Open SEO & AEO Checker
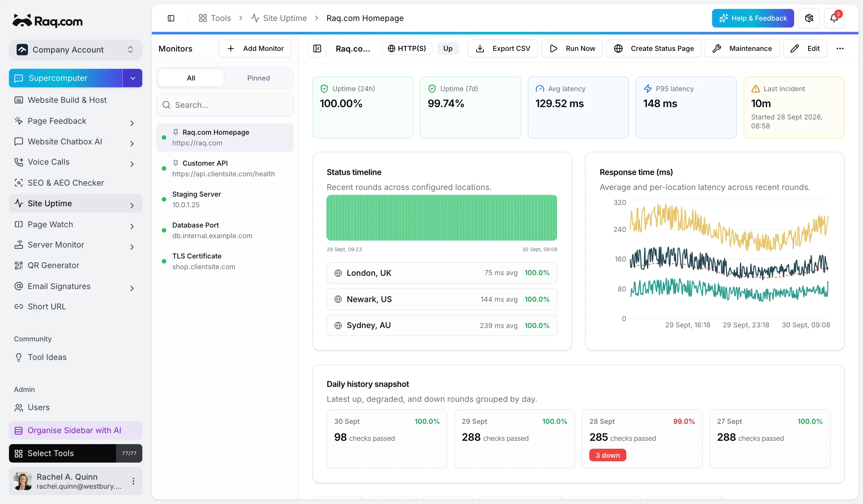863x504 pixels. click(x=75, y=183)
